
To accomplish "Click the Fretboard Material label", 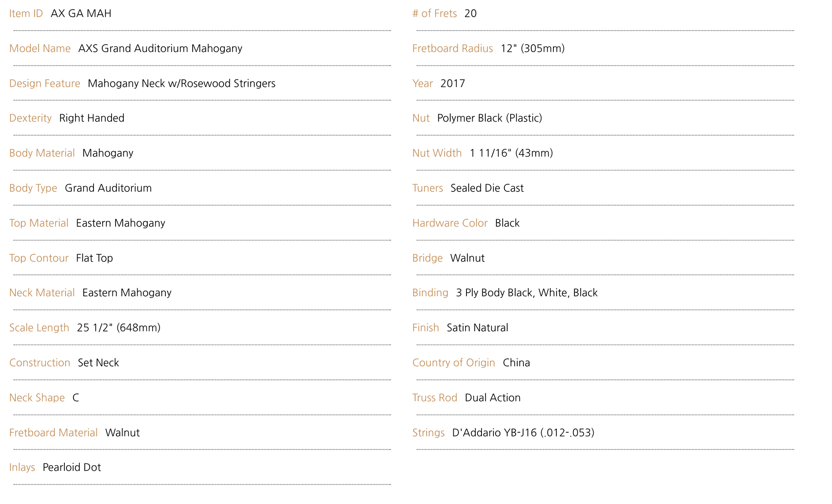I will (53, 433).
